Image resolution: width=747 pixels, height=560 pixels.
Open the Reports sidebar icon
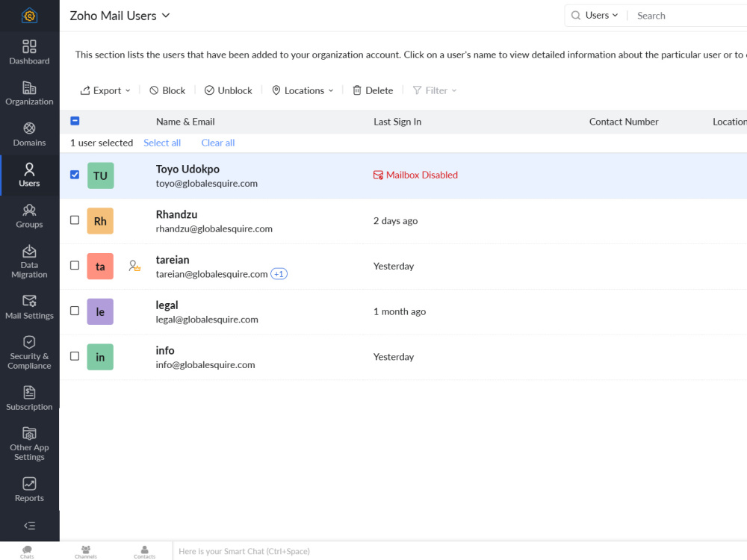click(29, 490)
